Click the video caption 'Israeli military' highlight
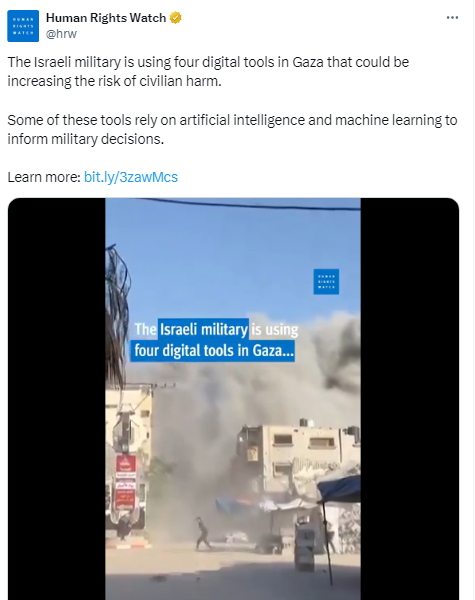This screenshot has height=600, width=475. pyautogui.click(x=203, y=329)
